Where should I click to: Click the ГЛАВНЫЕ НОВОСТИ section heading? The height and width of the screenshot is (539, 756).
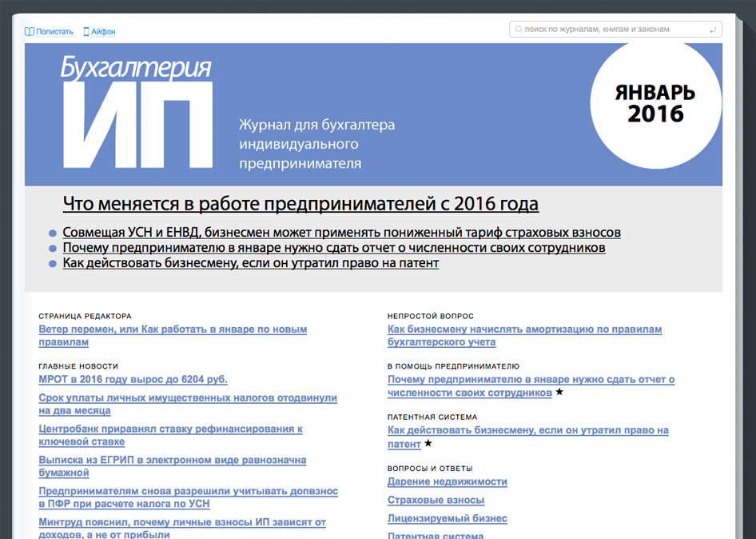click(78, 366)
